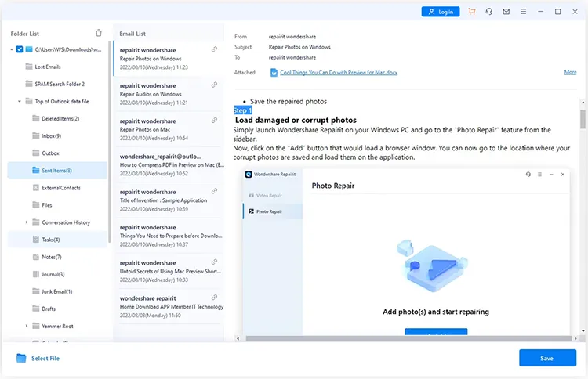Viewport: 588px width, 379px height.
Task: Open email Untold Secrets of Using Mac Preview
Action: [x=169, y=271]
